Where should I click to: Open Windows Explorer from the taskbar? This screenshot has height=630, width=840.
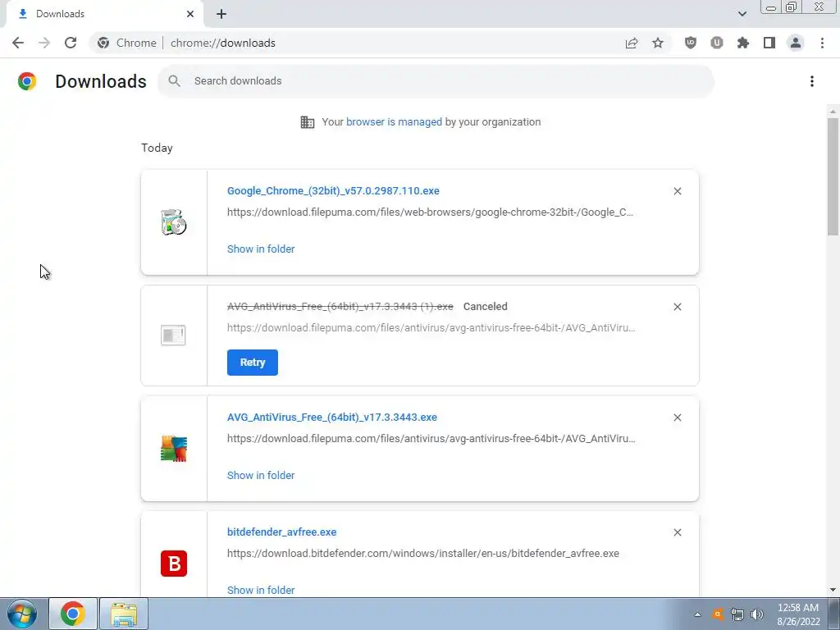pos(124,614)
